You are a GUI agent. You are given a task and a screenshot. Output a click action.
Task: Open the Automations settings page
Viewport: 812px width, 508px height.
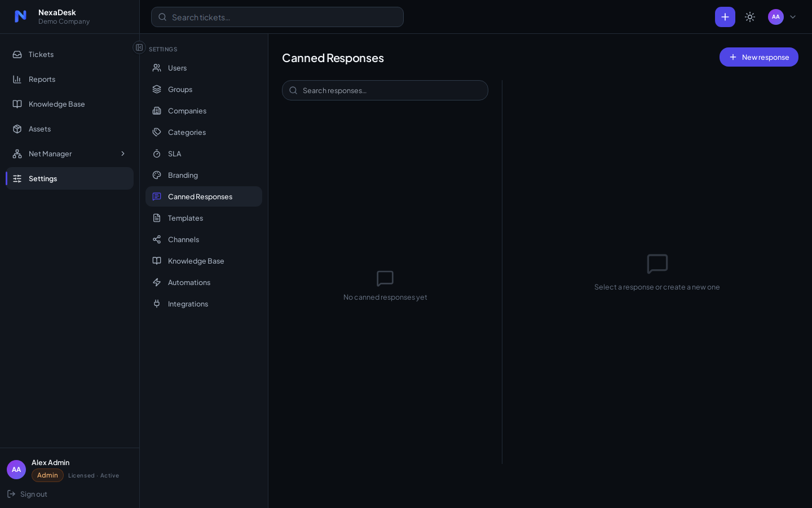(204, 282)
